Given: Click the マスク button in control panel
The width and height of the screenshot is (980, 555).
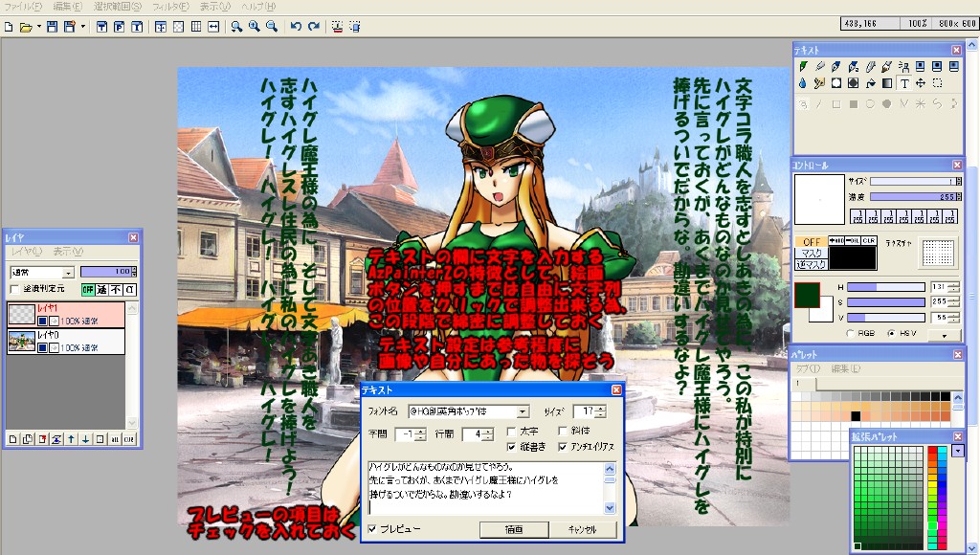Looking at the screenshot, I should [812, 254].
